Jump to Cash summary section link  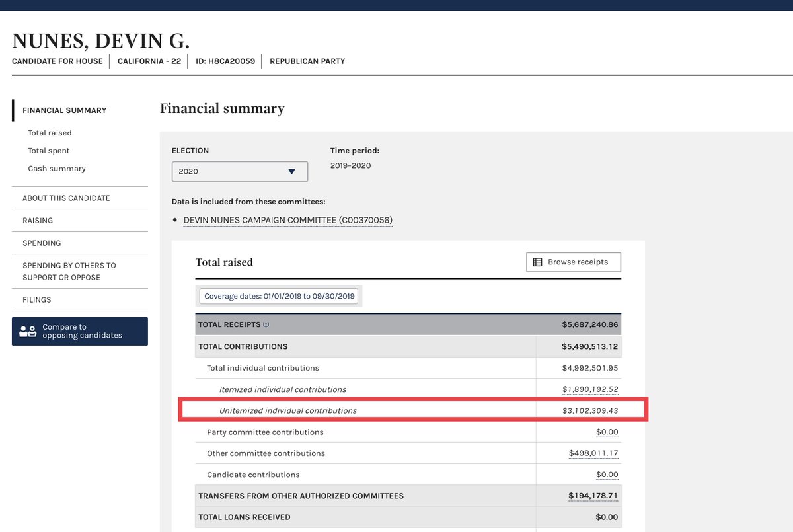[57, 169]
